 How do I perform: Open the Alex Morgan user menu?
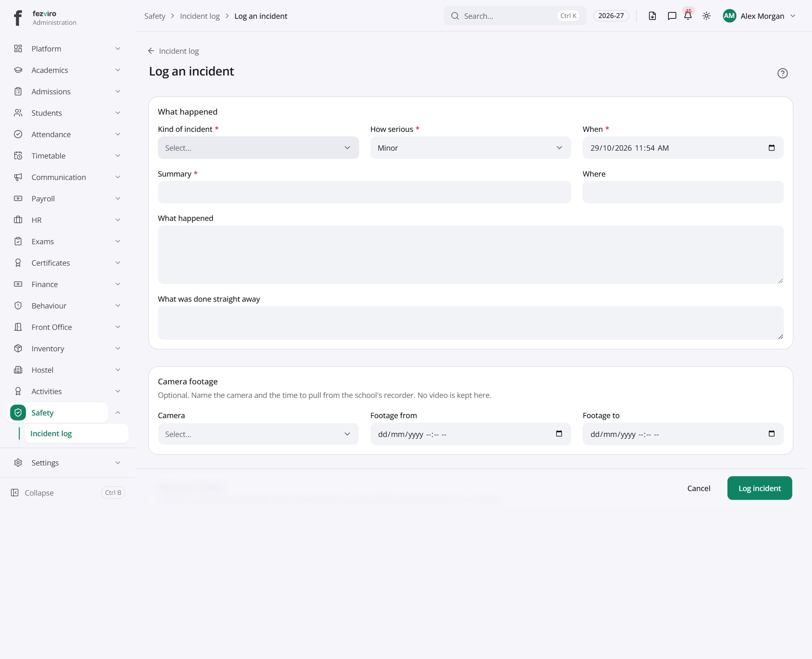(759, 16)
